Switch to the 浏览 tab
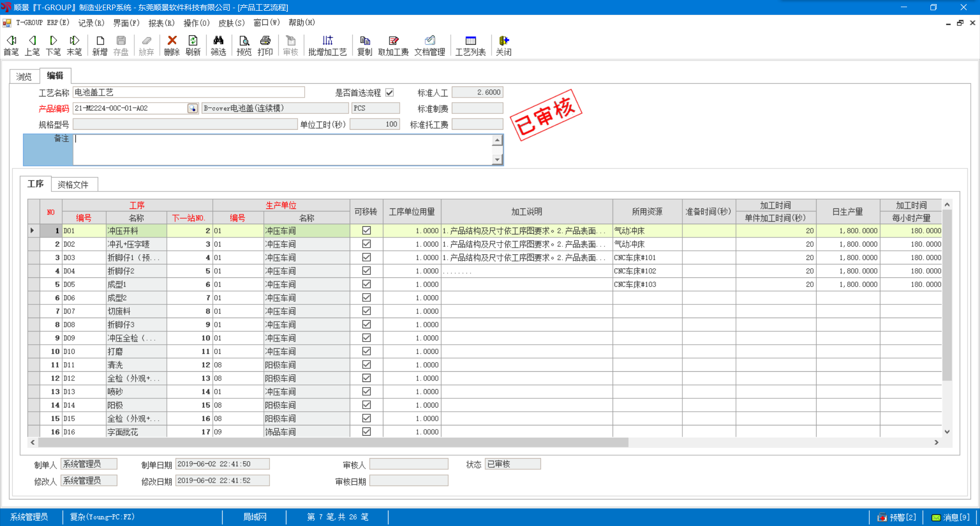The height and width of the screenshot is (526, 980). (x=24, y=77)
